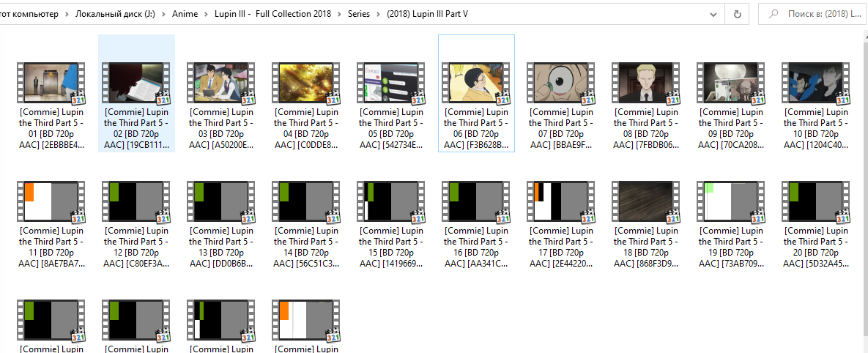Select episode 07 video file icon
Screen dimensions: 868x353
tap(561, 83)
